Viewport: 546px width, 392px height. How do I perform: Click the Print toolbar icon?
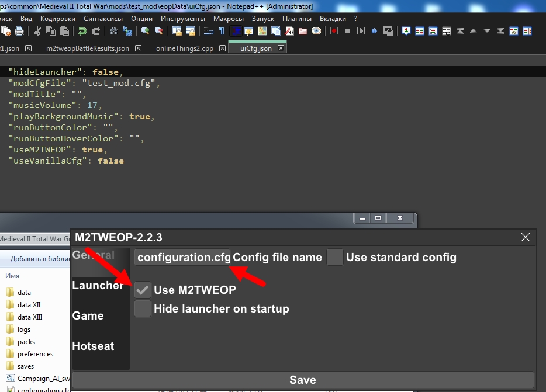19,32
